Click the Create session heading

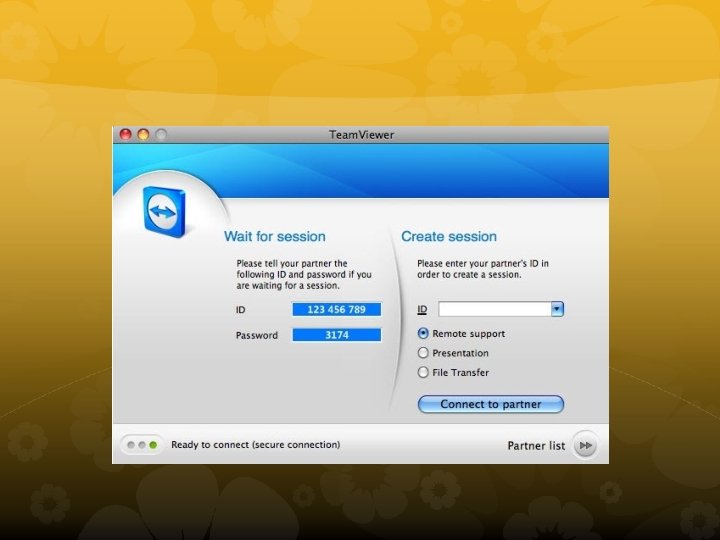[449, 236]
